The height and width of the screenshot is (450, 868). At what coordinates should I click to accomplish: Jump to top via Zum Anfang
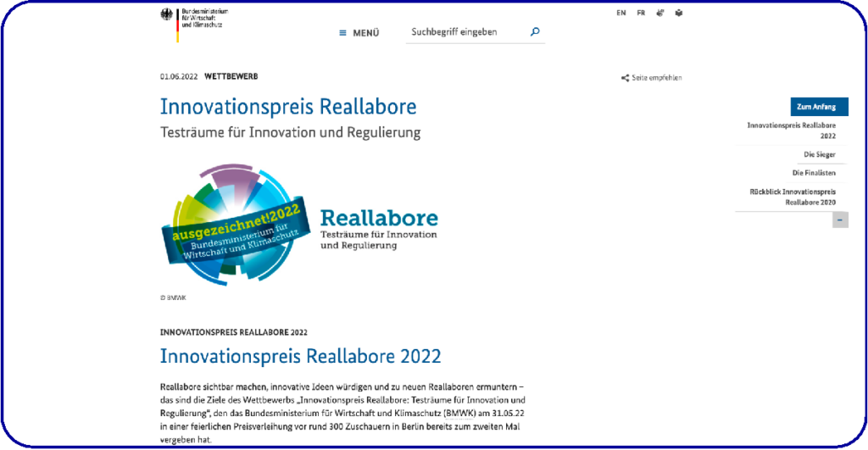[x=816, y=107]
